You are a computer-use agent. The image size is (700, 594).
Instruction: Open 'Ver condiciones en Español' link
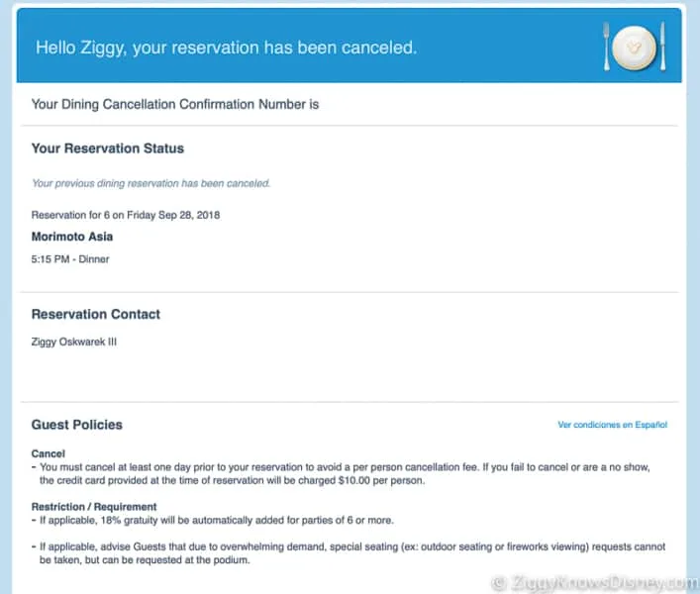point(613,425)
